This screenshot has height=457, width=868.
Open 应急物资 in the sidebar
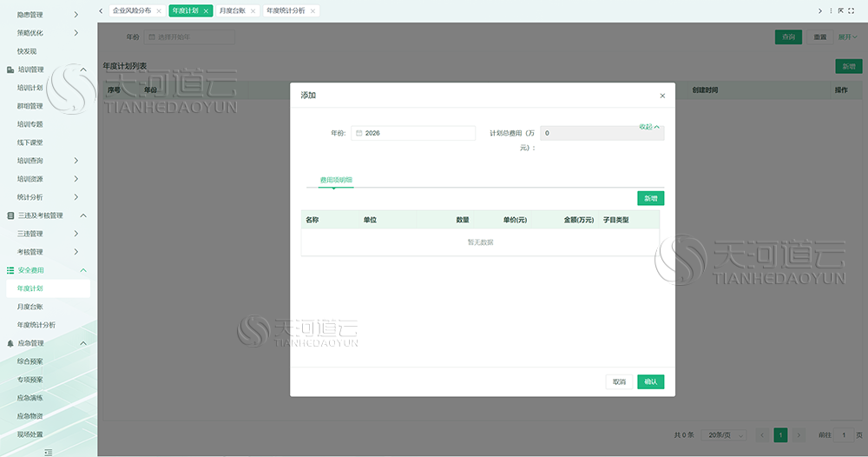click(30, 416)
